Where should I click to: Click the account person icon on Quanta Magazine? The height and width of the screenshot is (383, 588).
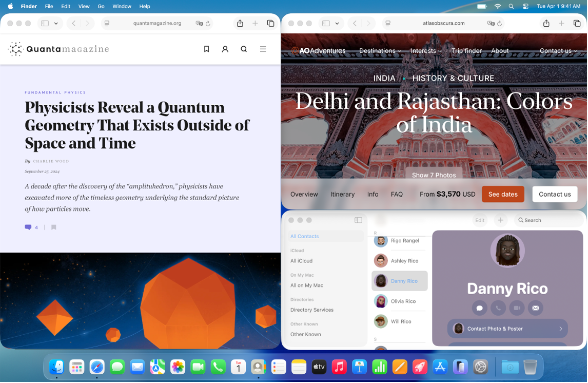[x=225, y=49]
